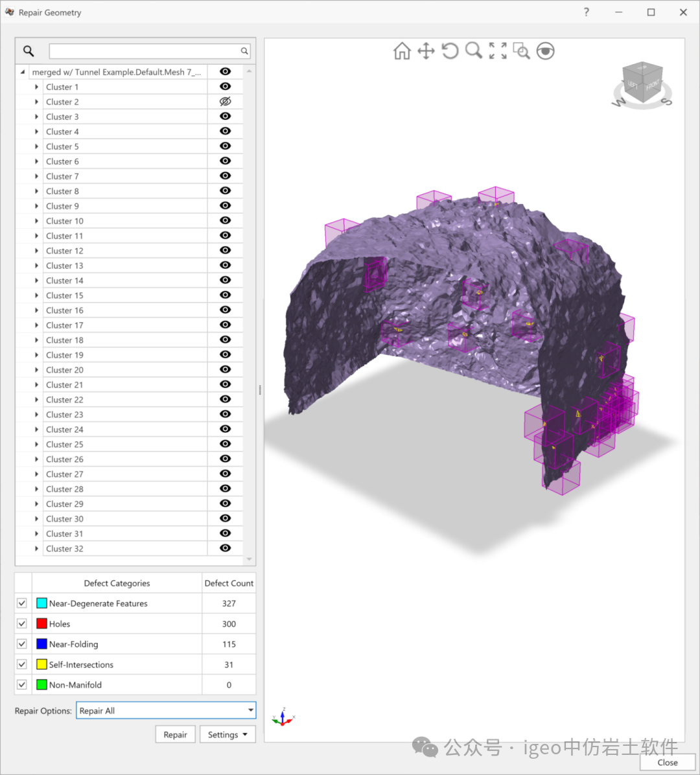Open the Settings dropdown button
The height and width of the screenshot is (775, 700).
(x=227, y=734)
